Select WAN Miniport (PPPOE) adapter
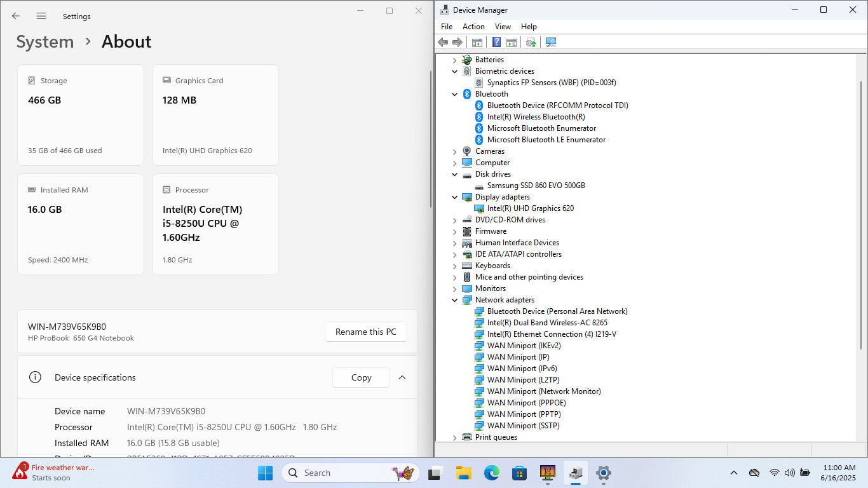868x488 pixels. [526, 403]
